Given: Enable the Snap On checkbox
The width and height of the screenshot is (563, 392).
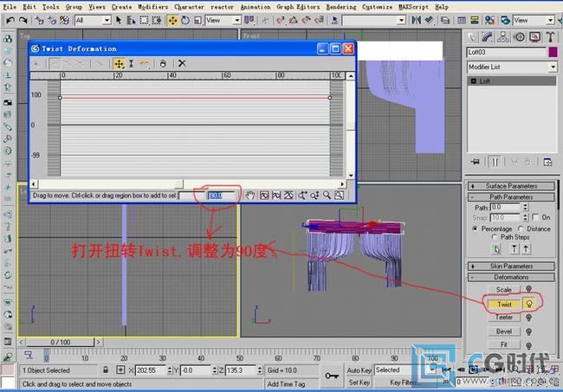Looking at the screenshot, I should point(535,217).
